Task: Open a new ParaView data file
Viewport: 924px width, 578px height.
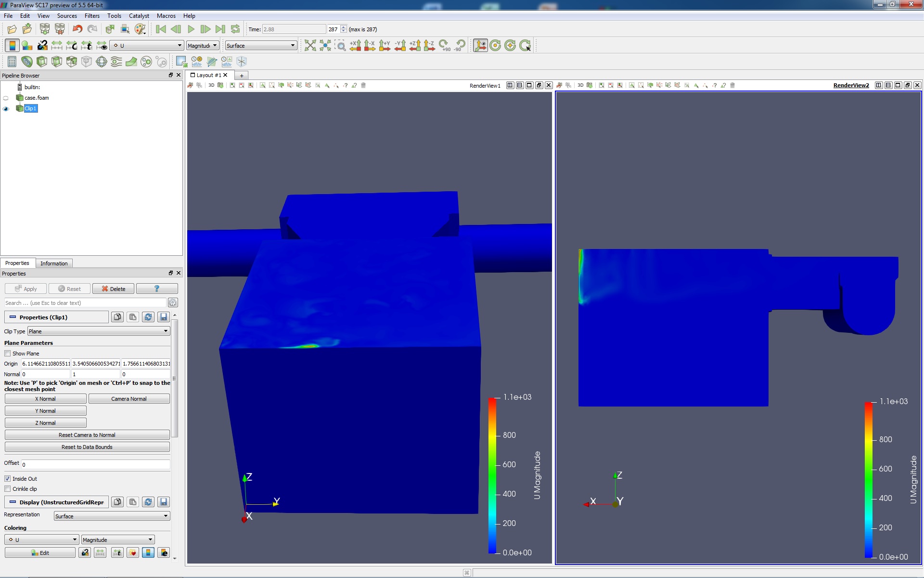Action: [x=12, y=29]
